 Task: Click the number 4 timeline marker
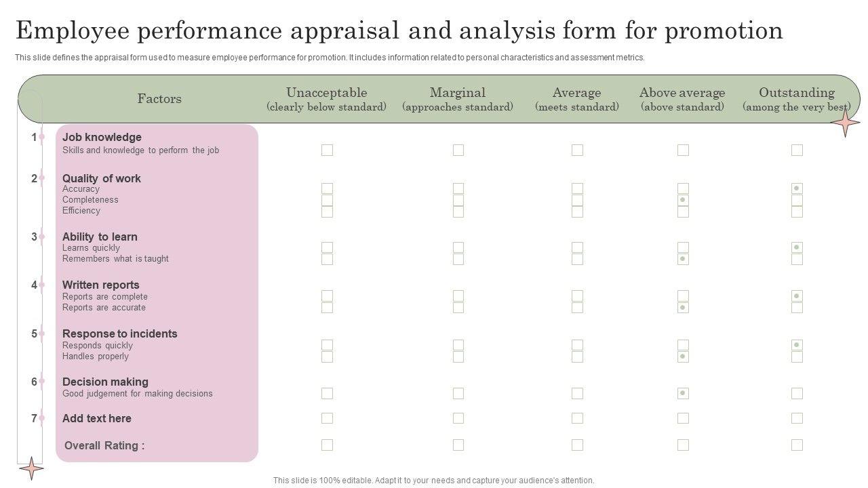point(34,285)
